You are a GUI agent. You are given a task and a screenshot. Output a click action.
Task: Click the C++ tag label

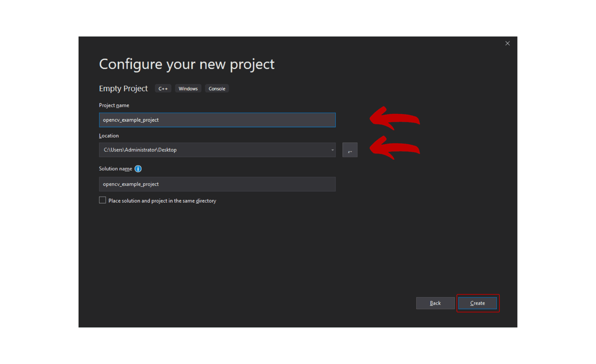coord(163,89)
